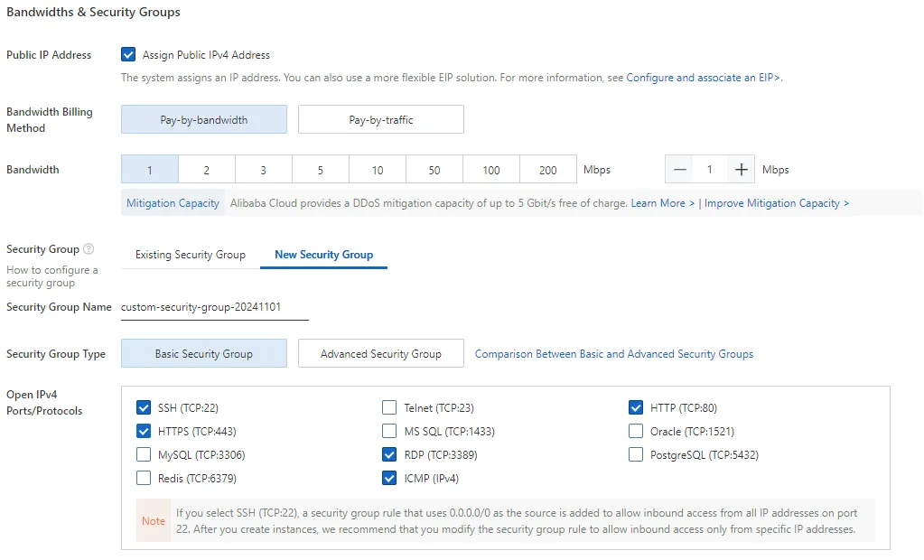Open Configure and associate an EIP link
924x560 pixels.
click(704, 78)
